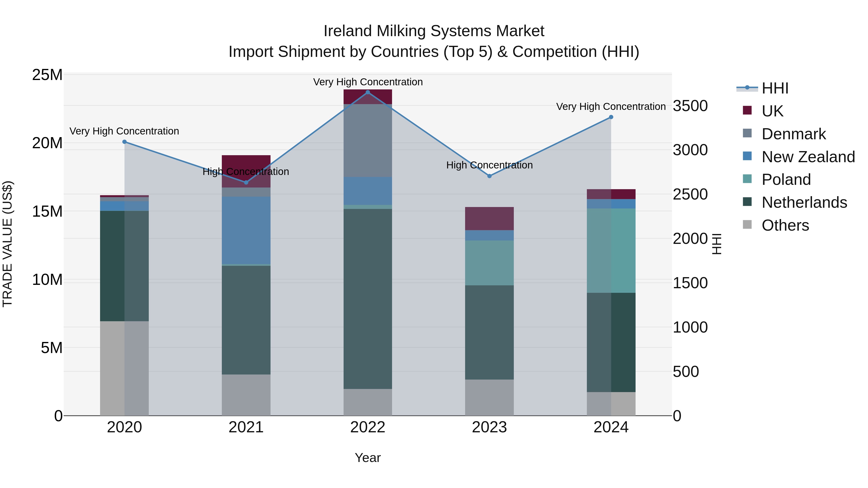Click the 'TRADE VALUE (US$)' axis title
Image resolution: width=868 pixels, height=488 pixels.
click(7, 244)
